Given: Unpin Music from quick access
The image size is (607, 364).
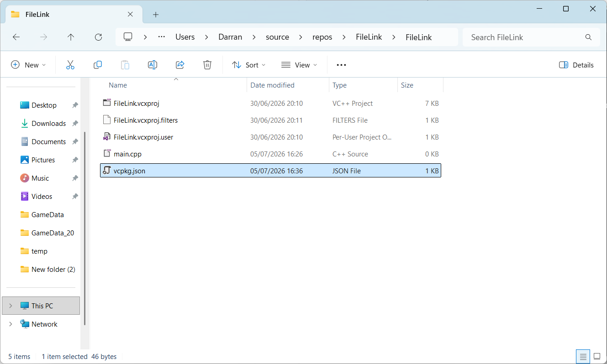Looking at the screenshot, I should 75,178.
